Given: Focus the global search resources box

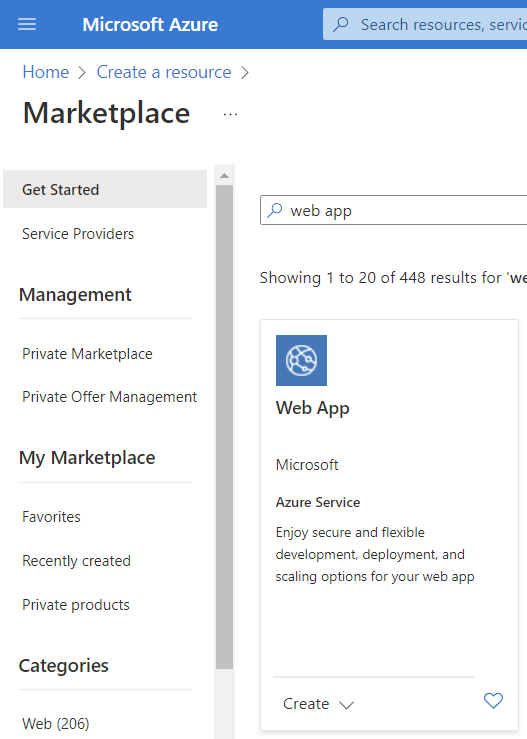Looking at the screenshot, I should tap(425, 24).
